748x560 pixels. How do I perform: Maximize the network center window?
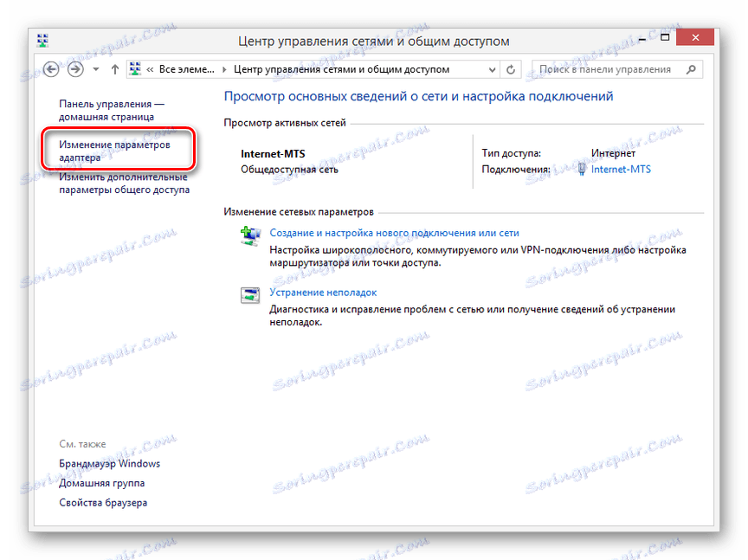click(x=665, y=37)
